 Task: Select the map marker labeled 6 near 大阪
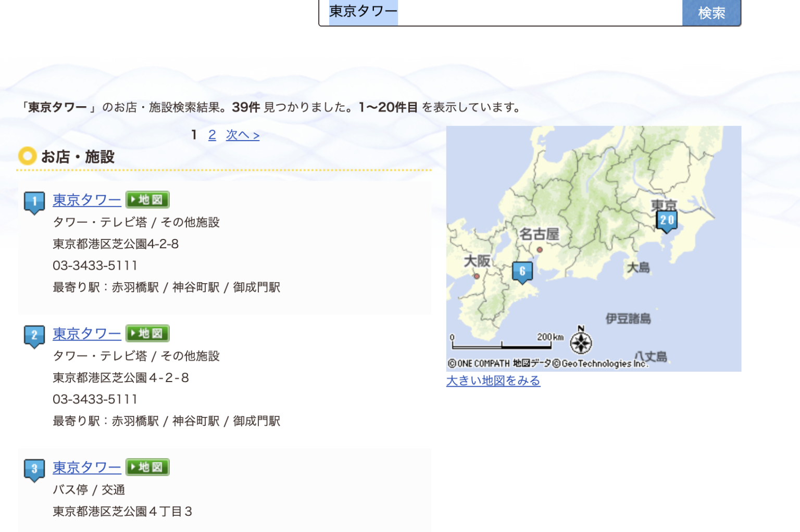click(x=522, y=270)
